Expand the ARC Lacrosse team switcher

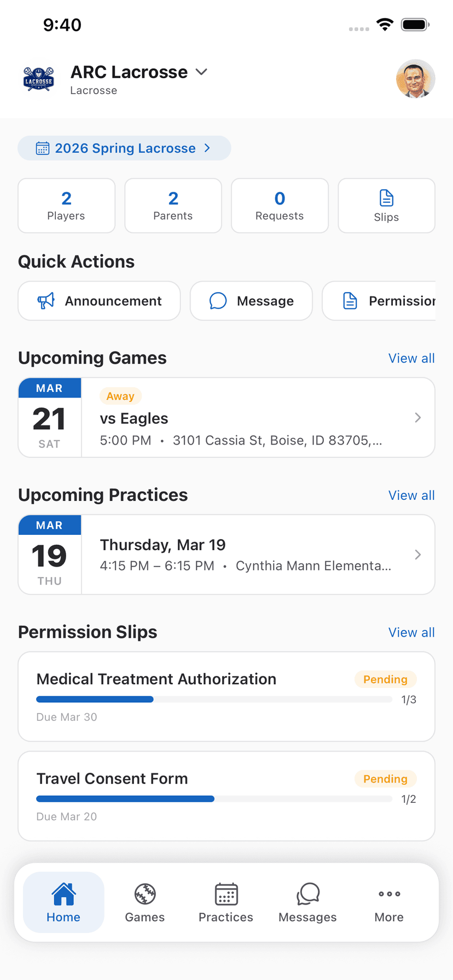pos(201,72)
